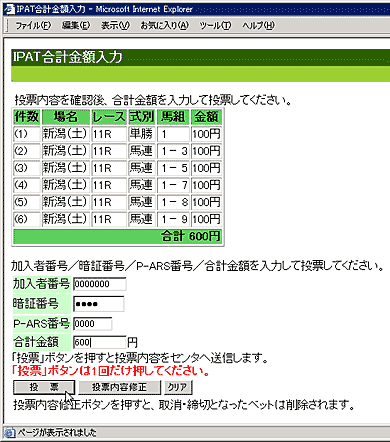Select the 馬組 cell showing 1－3
Viewport: 390px width, 442px height.
(x=173, y=151)
